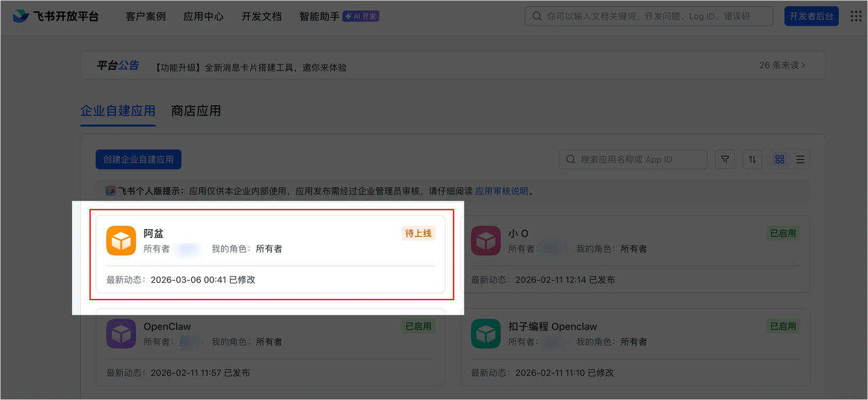Switch to the 企业自建应用 tab
This screenshot has width=868, height=400.
coord(118,111)
